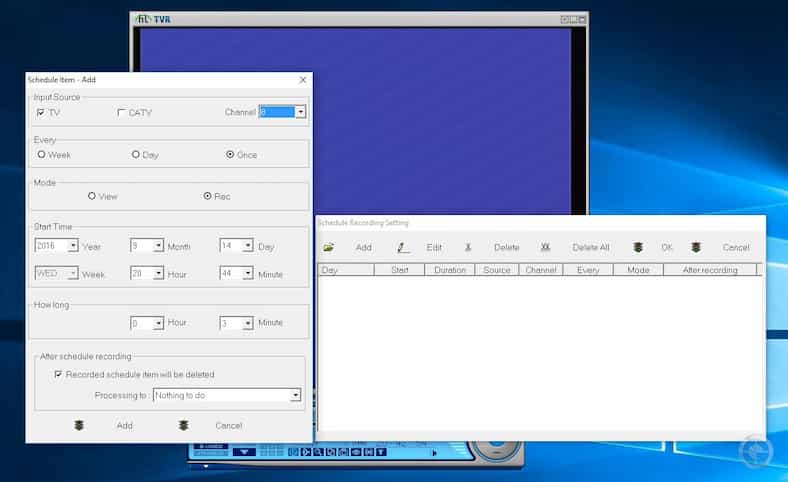
Task: Click the traffic light icon beside Add button
Action: [x=79, y=425]
